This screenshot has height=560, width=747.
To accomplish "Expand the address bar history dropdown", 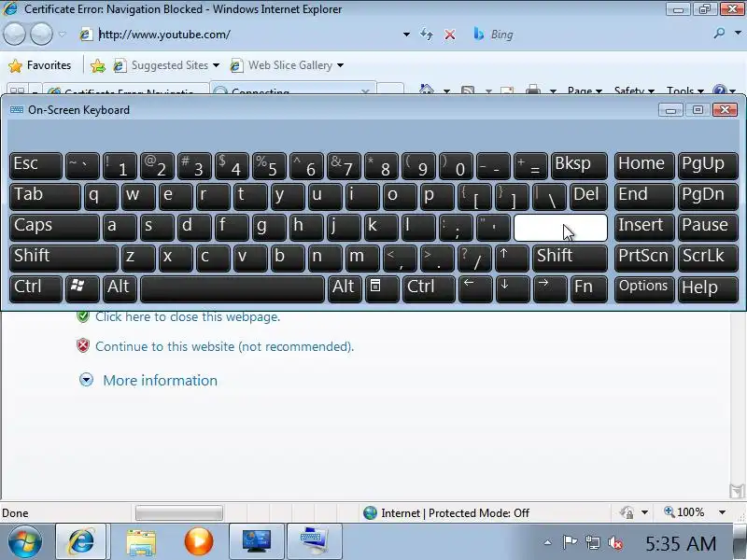I will click(406, 35).
